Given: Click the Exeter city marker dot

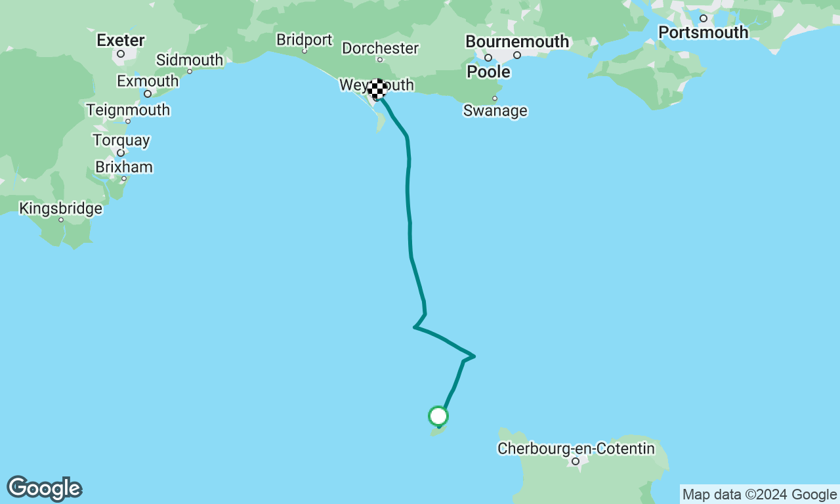Looking at the screenshot, I should (x=121, y=54).
